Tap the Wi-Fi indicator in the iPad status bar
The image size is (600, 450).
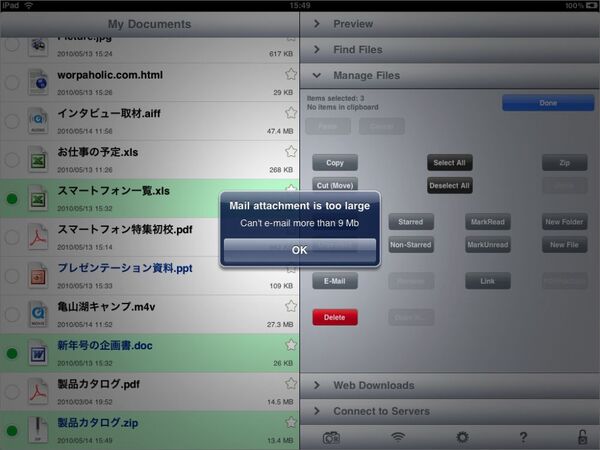click(29, 5)
